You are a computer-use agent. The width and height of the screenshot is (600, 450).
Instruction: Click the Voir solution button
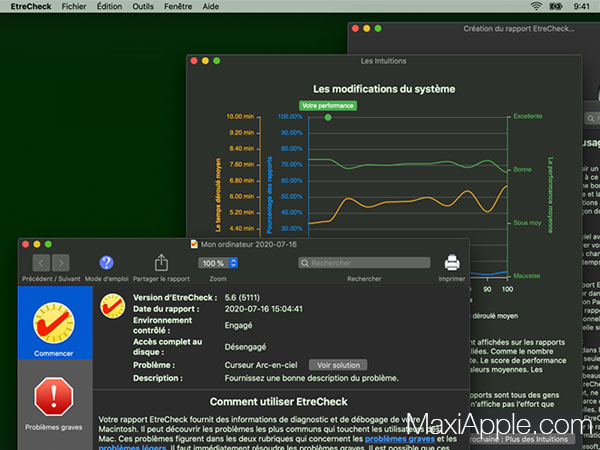pos(338,365)
